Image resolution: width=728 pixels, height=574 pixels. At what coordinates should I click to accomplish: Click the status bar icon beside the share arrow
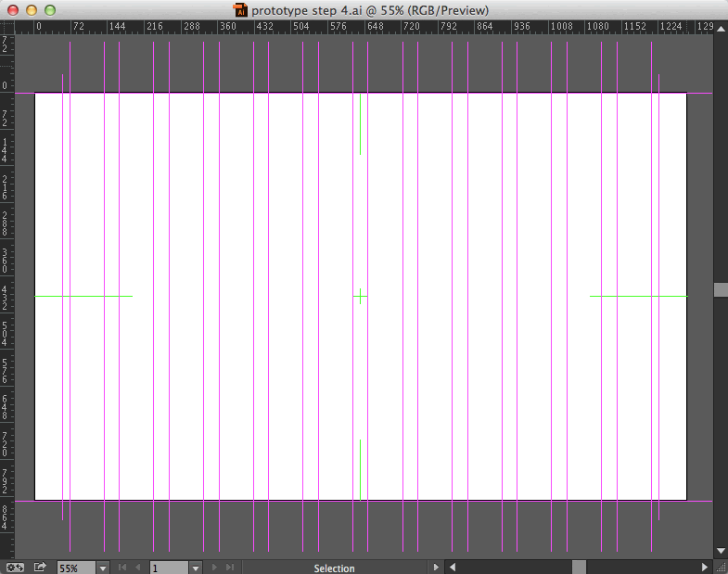click(15, 568)
